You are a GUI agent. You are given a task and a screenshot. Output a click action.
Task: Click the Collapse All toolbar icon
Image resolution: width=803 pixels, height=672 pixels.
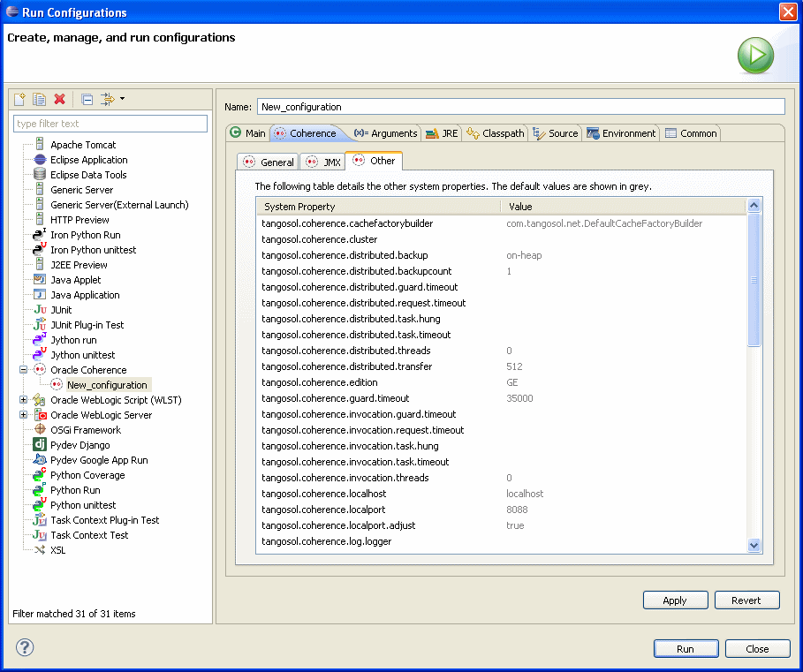coord(87,99)
